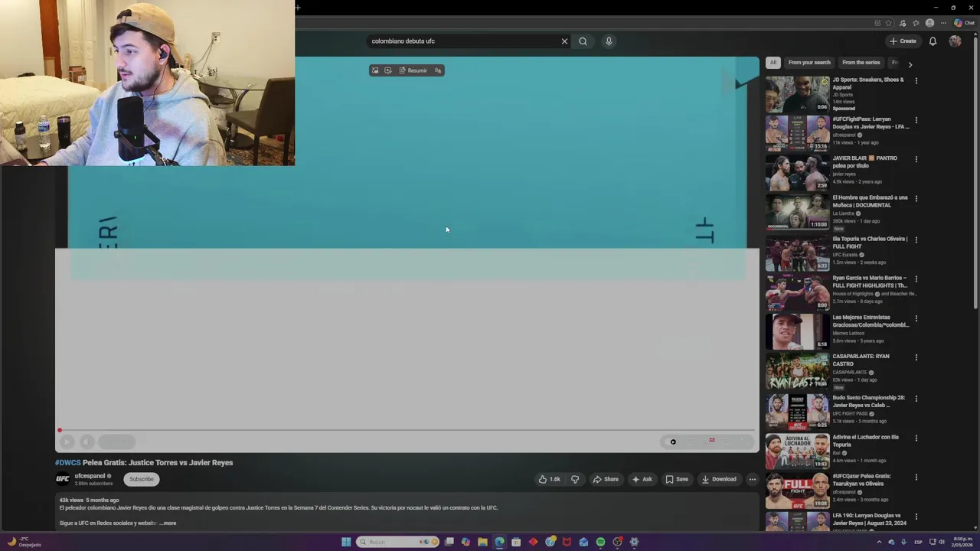Screen dimensions: 980x551
Task: Open Settings gear from the taskbar
Action: click(x=634, y=542)
